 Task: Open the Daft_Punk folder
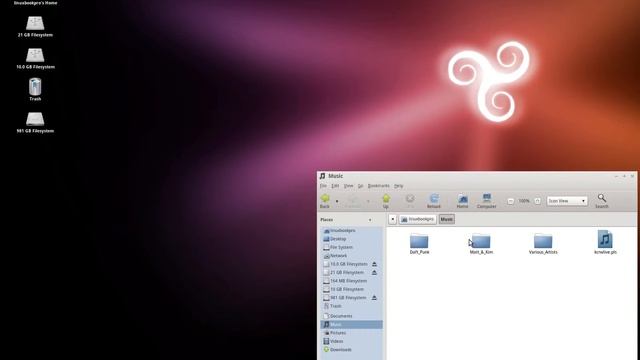pyautogui.click(x=419, y=244)
